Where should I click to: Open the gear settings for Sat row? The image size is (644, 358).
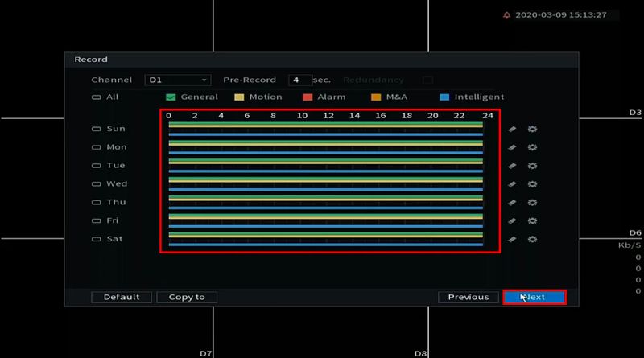(532, 240)
